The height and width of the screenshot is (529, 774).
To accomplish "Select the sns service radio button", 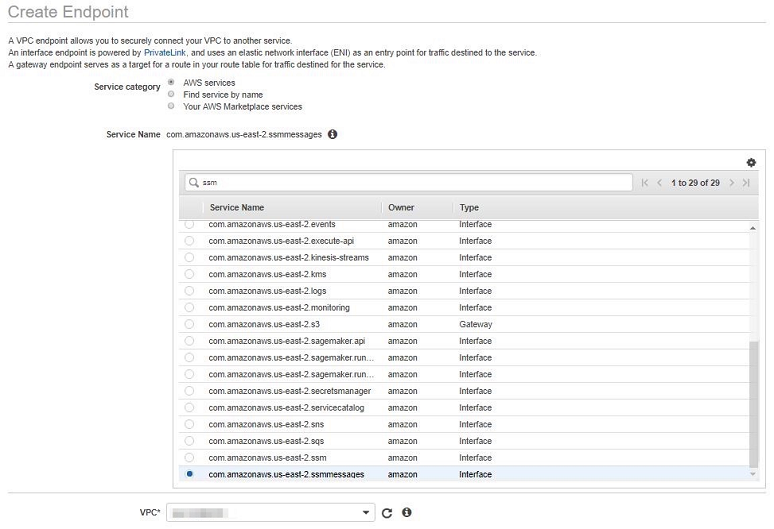I will tap(189, 424).
